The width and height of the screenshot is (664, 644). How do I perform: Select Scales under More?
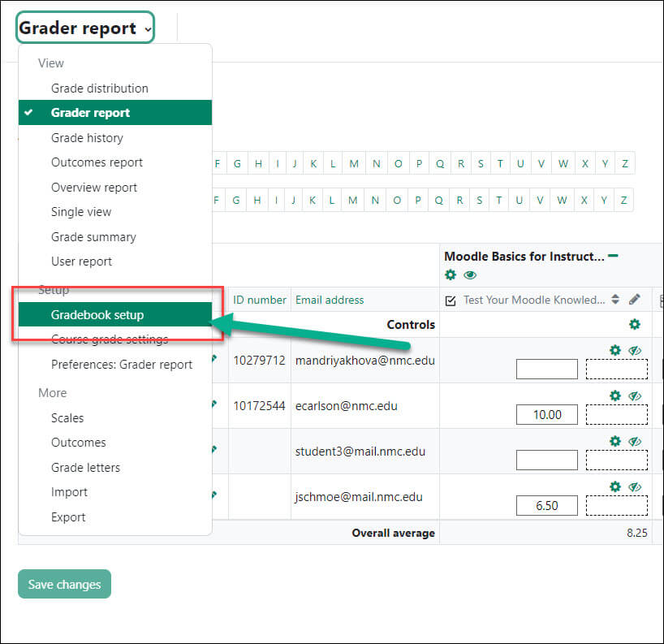(67, 418)
